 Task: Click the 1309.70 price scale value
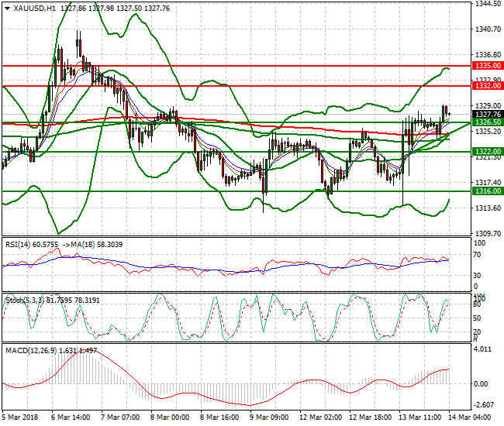pos(488,233)
